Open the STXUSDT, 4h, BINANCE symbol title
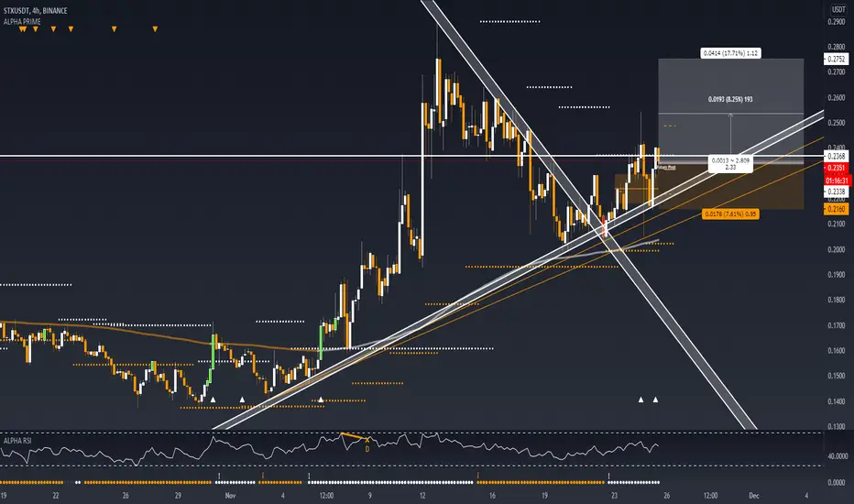Viewport: 854px width, 504px height. [36, 10]
